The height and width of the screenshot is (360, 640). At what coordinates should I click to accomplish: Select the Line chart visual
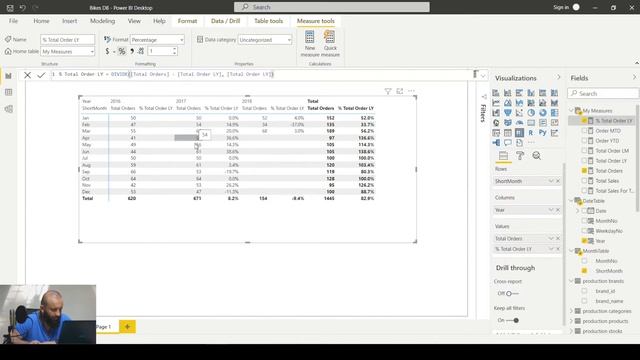(496, 103)
